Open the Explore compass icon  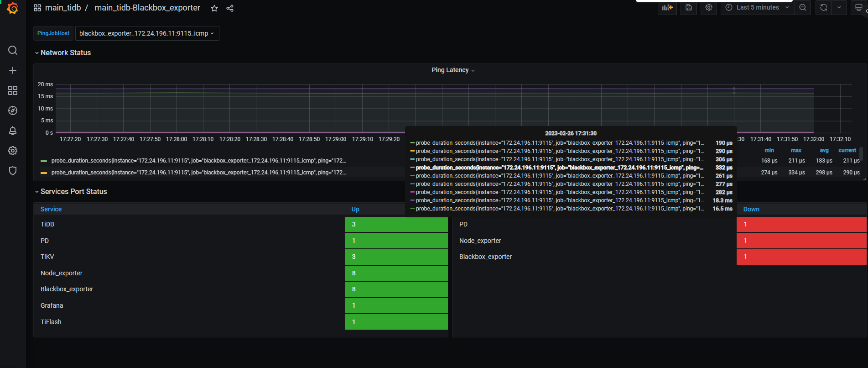(x=13, y=110)
